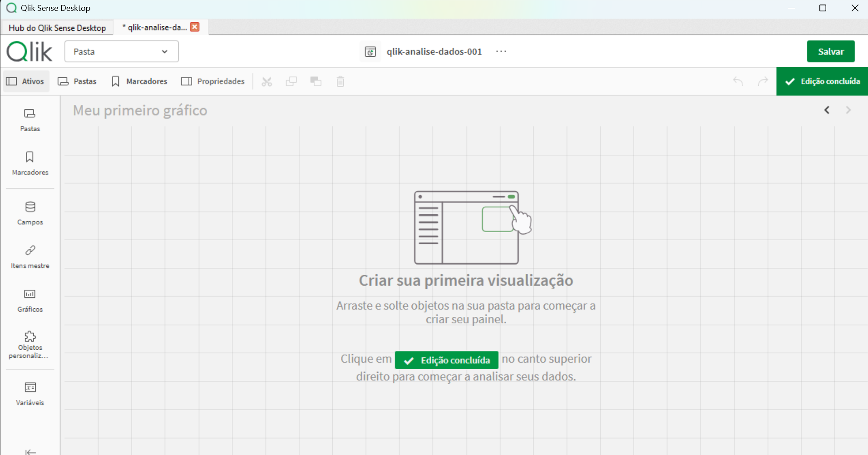Open Marcadores in the top toolbar

pos(139,82)
